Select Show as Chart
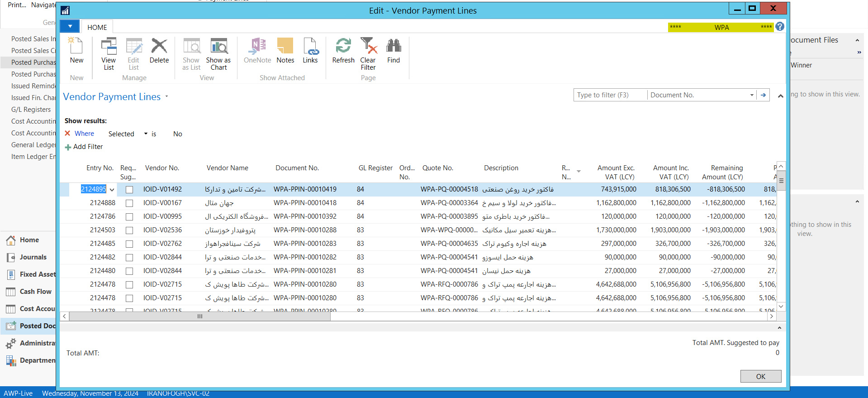The image size is (868, 398). pyautogui.click(x=218, y=53)
